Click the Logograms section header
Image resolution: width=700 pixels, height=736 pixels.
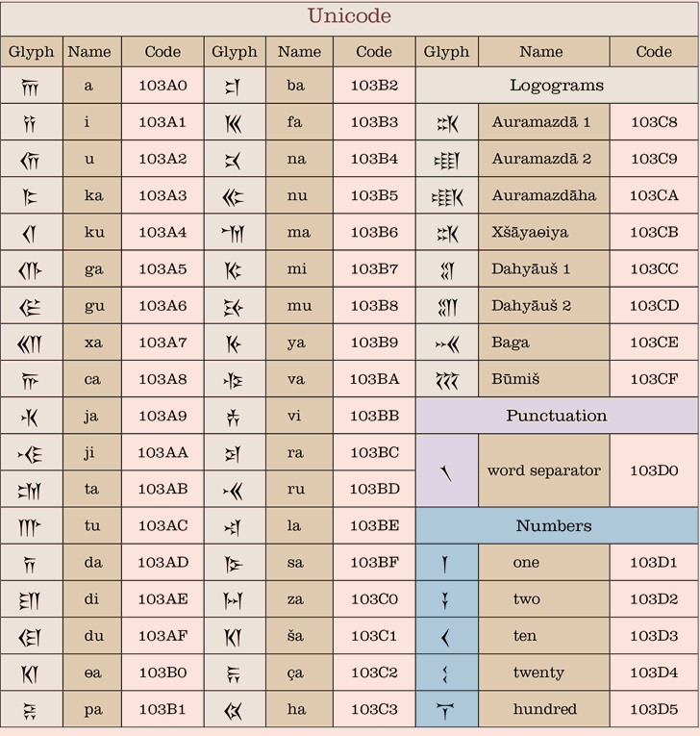click(x=557, y=86)
